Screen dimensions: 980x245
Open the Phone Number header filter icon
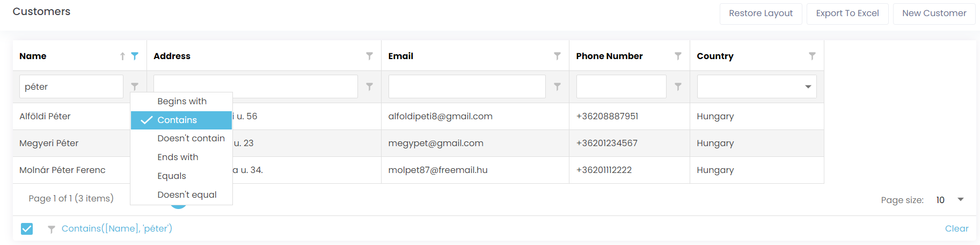point(678,56)
